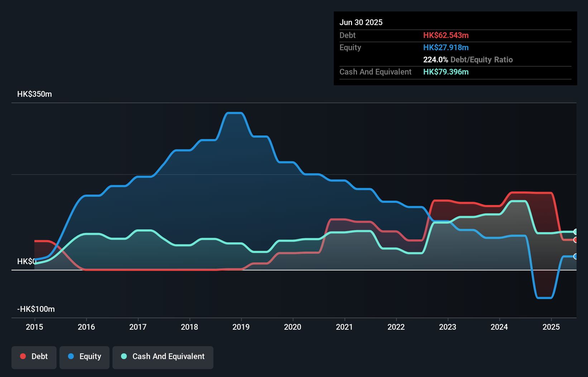
Task: Open details under the Debt/Equity Ratio row
Action: 468,59
